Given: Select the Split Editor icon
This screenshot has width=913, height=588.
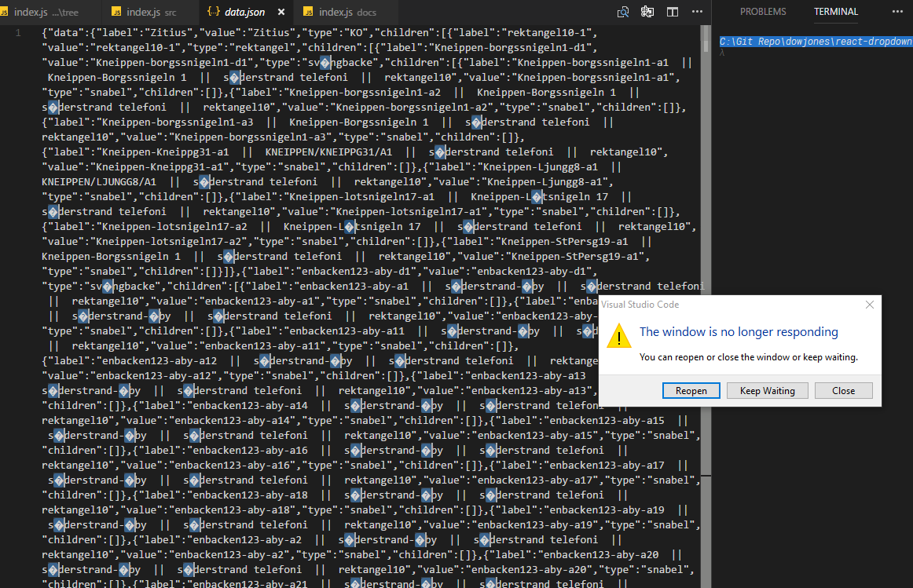Looking at the screenshot, I should [x=671, y=13].
